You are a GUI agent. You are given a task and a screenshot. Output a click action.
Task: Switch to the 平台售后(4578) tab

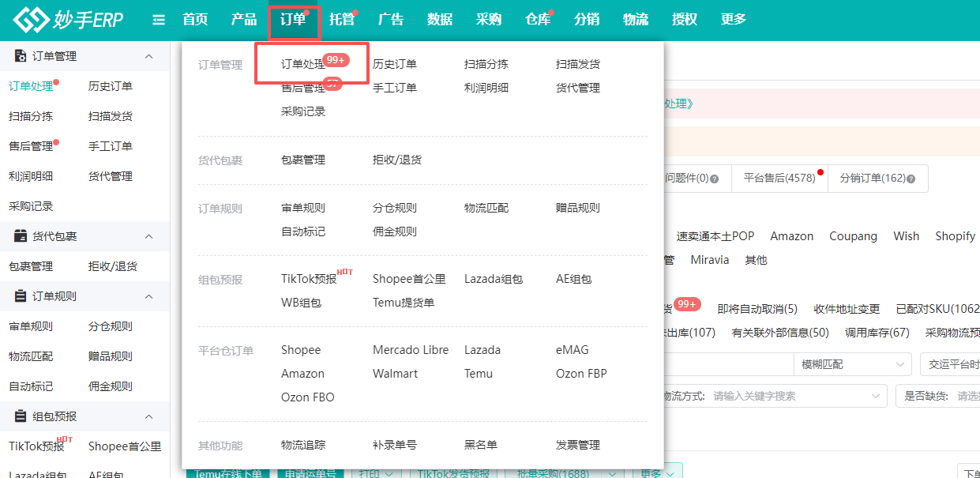779,179
